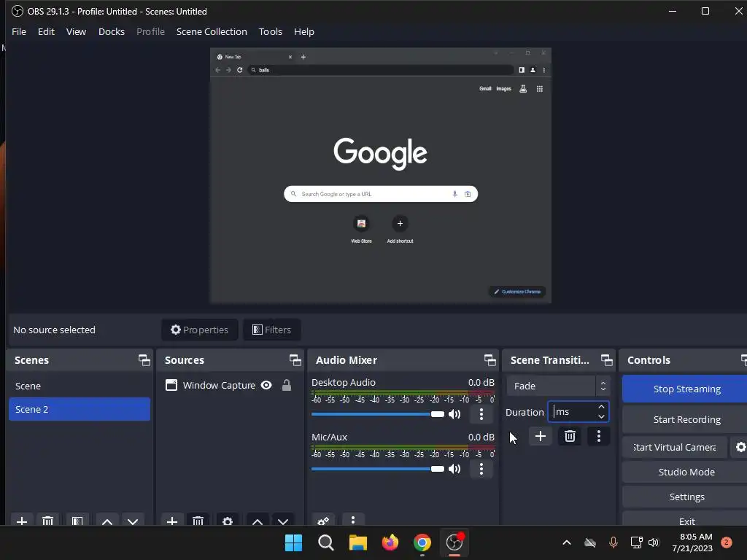747x560 pixels.
Task: Open Audio Mixer toolbar three-dot menu
Action: tap(353, 521)
